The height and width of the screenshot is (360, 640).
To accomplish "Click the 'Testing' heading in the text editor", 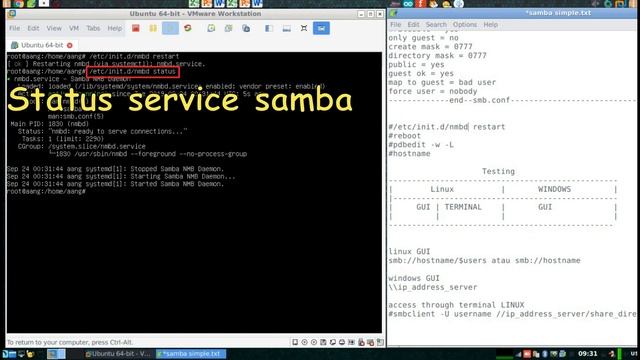I will point(498,171).
